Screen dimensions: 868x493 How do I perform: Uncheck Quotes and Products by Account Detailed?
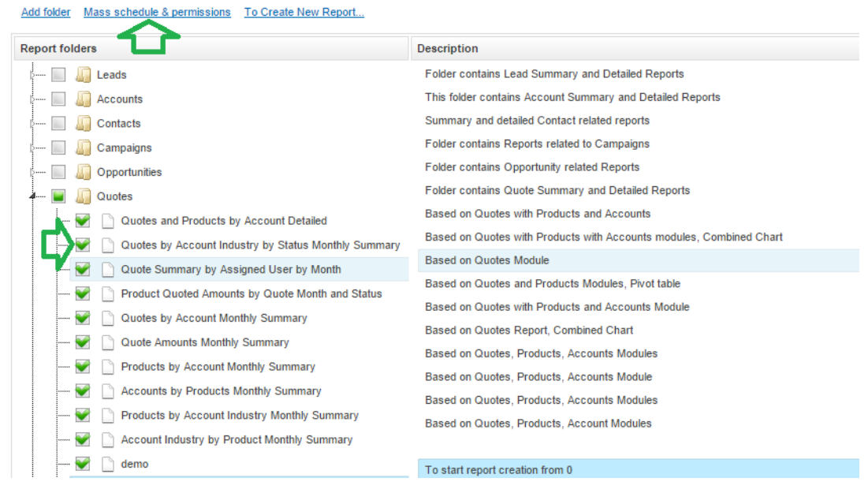(x=82, y=221)
